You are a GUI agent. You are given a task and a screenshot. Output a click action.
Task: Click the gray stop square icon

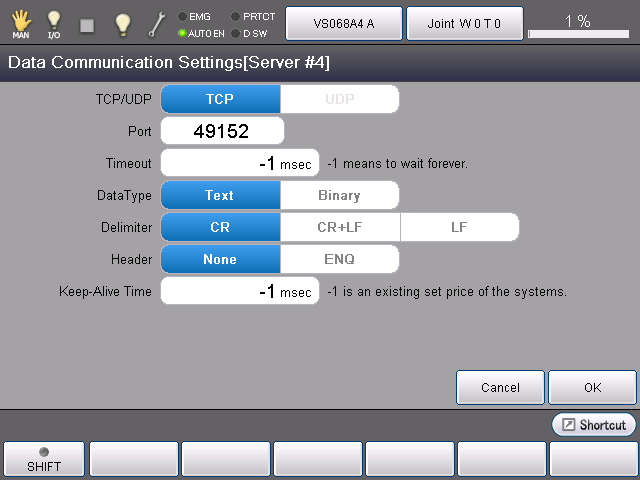tap(87, 24)
